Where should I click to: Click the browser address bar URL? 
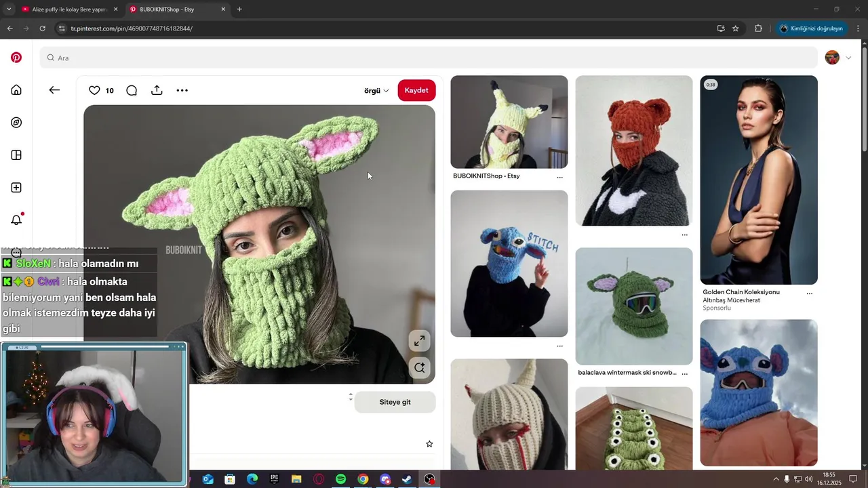point(132,28)
